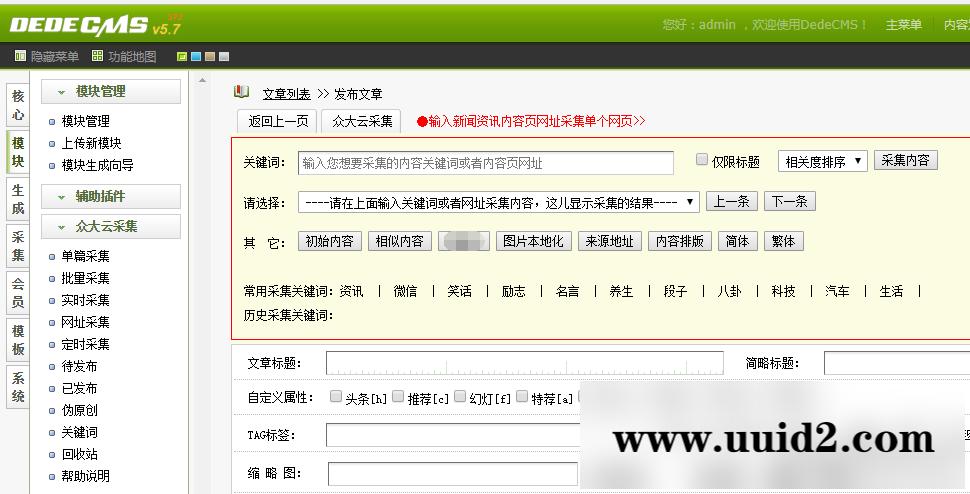970x494 pixels.
Task: Open 伪原创 in the side menu
Action: (x=79, y=411)
